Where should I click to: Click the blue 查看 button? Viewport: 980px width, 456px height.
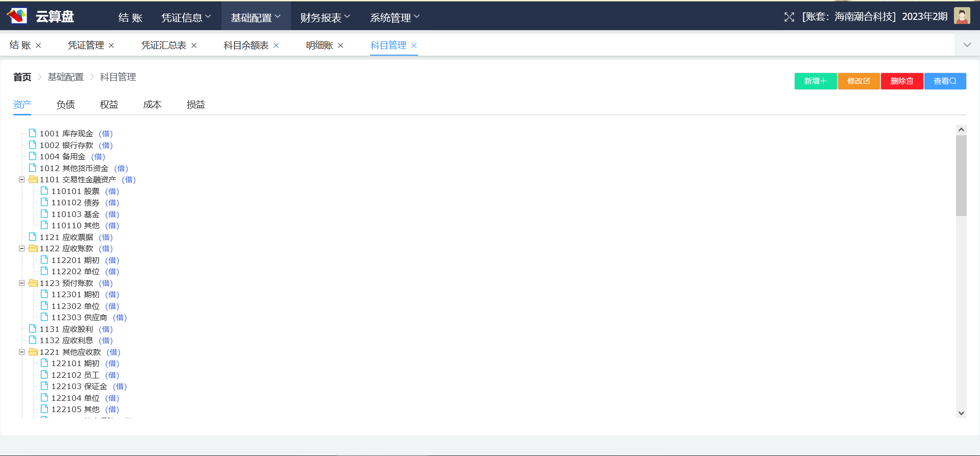point(945,81)
